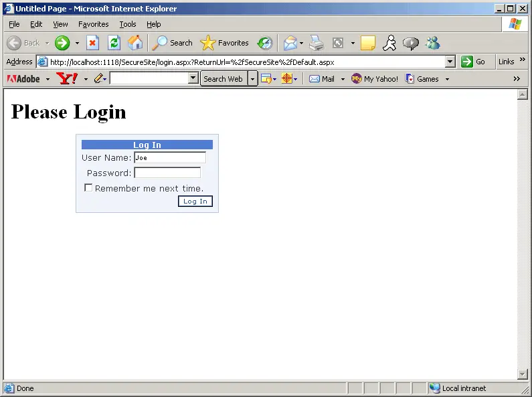Open the Favorites menu

pyautogui.click(x=93, y=24)
